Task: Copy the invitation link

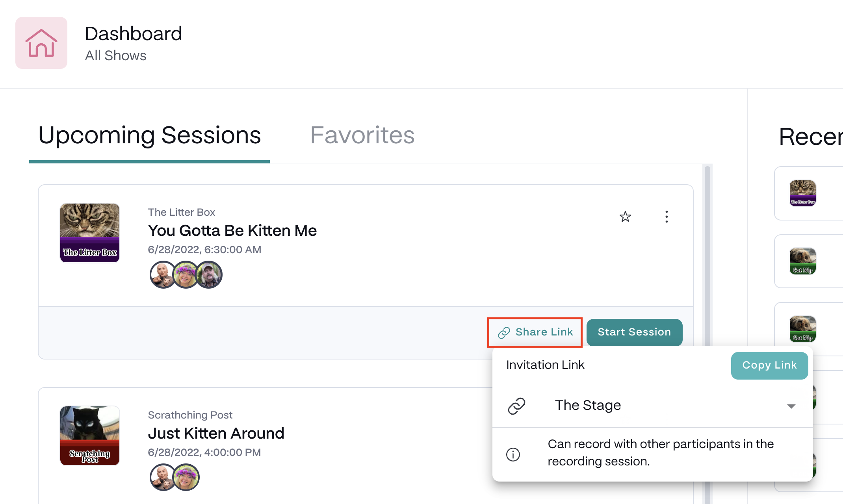Action: click(x=769, y=365)
